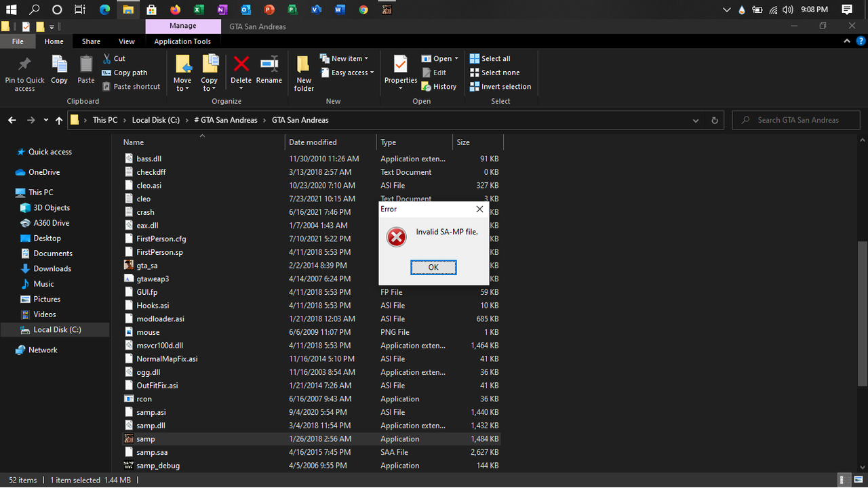Switch to details view button

point(844,480)
